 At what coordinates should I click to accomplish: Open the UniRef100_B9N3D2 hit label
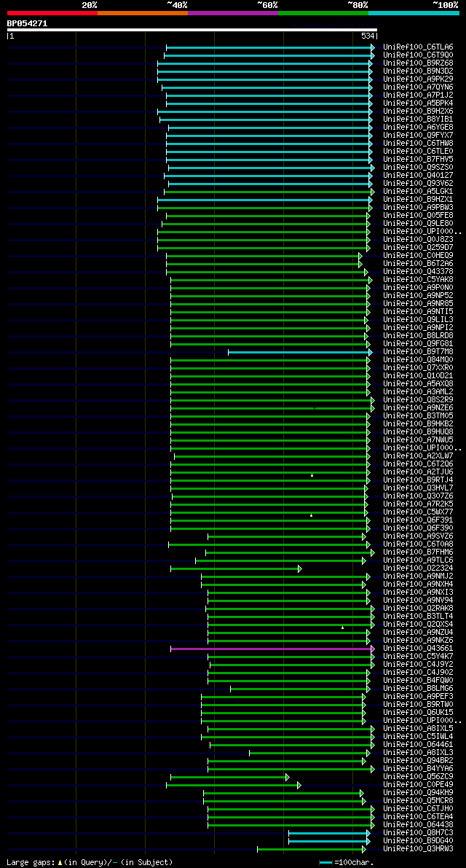click(418, 71)
